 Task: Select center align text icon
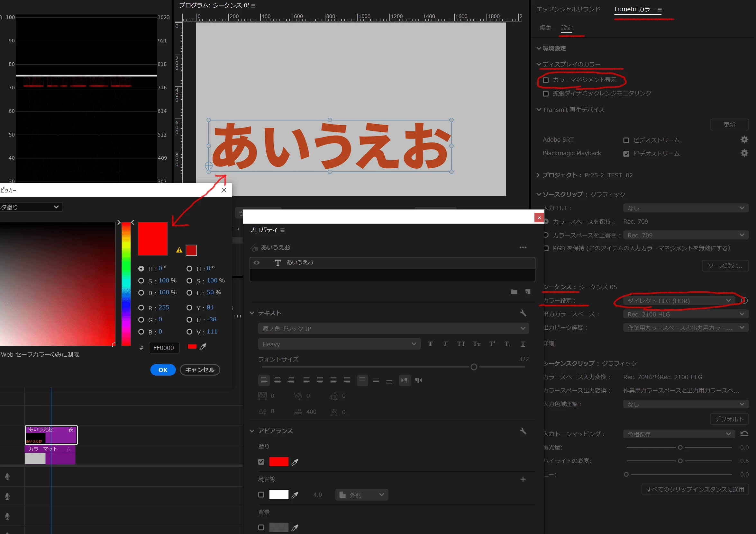(278, 380)
